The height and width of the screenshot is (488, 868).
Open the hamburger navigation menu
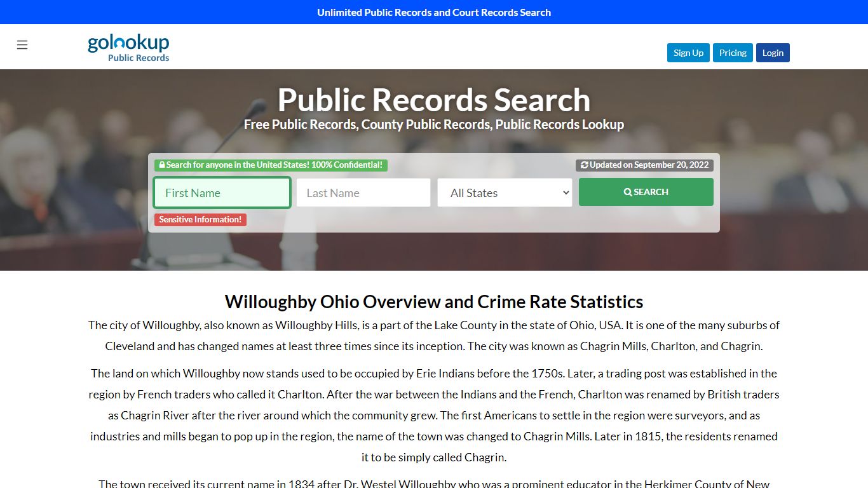[22, 44]
